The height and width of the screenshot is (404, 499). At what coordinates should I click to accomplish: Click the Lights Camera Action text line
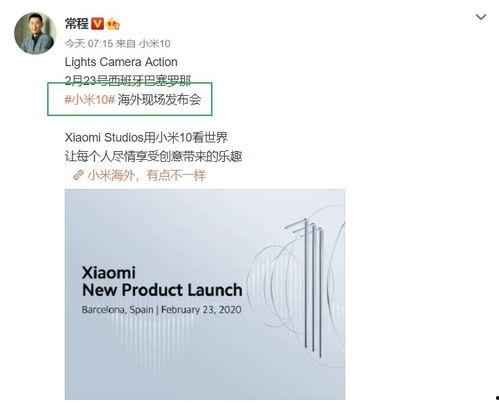(x=121, y=62)
